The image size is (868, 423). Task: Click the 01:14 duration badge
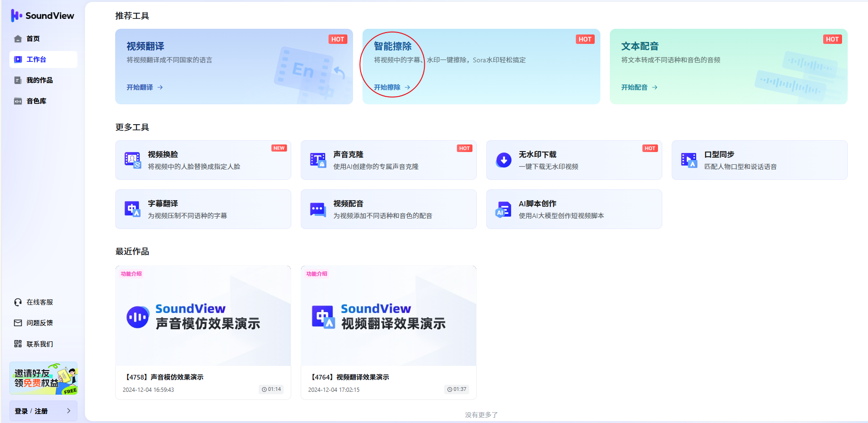coord(271,389)
